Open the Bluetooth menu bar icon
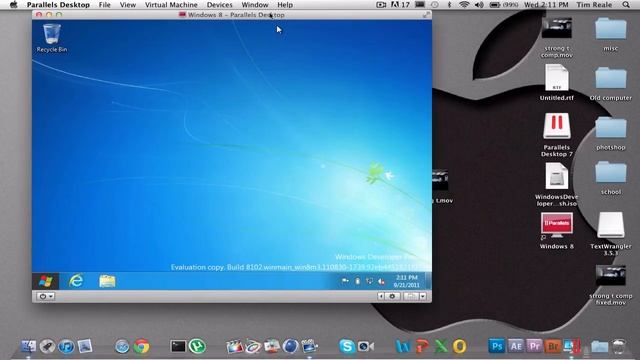The height and width of the screenshot is (360, 640). pos(449,5)
